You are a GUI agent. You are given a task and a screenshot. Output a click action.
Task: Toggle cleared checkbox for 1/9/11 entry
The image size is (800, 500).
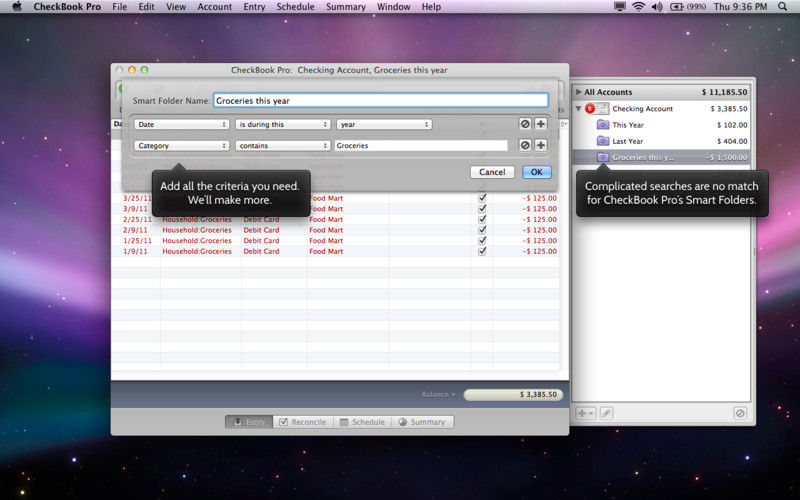482,251
